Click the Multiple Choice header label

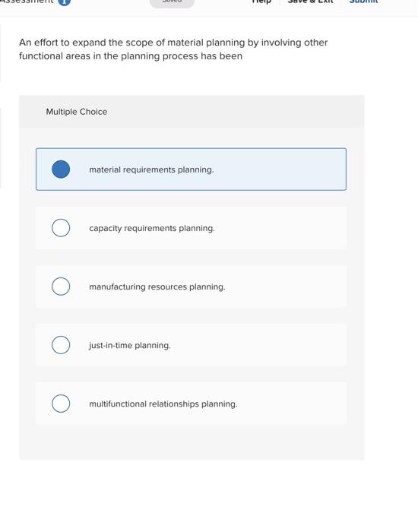(x=77, y=112)
